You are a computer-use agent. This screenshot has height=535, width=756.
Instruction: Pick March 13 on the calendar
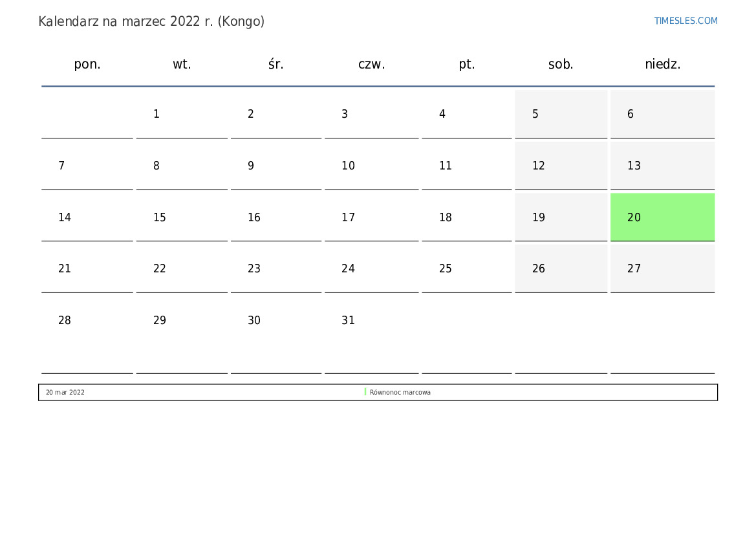[x=662, y=166]
